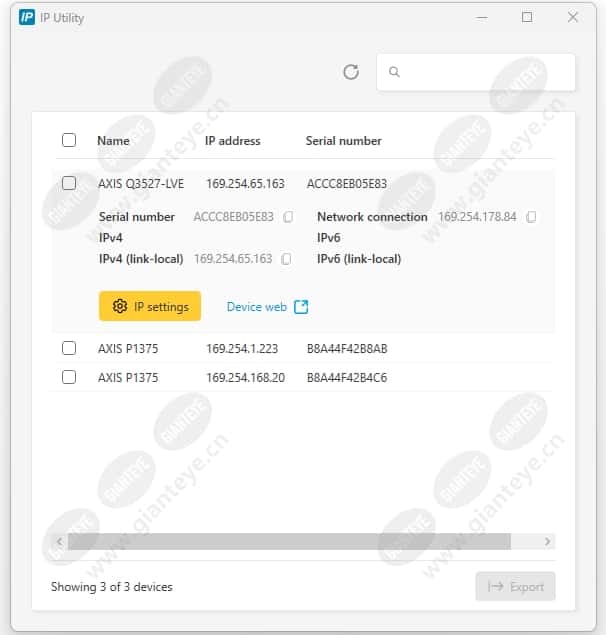Copy the serial number ACCC8EB05E83

pyautogui.click(x=288, y=217)
